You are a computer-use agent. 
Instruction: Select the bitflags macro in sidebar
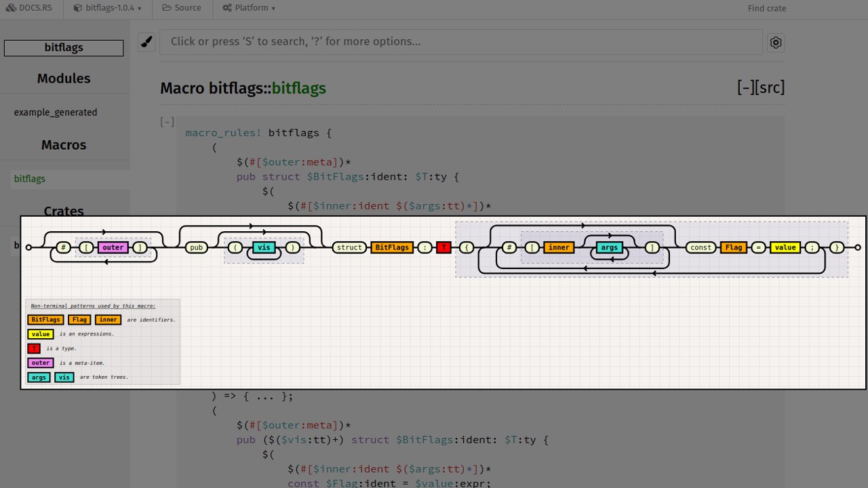30,179
